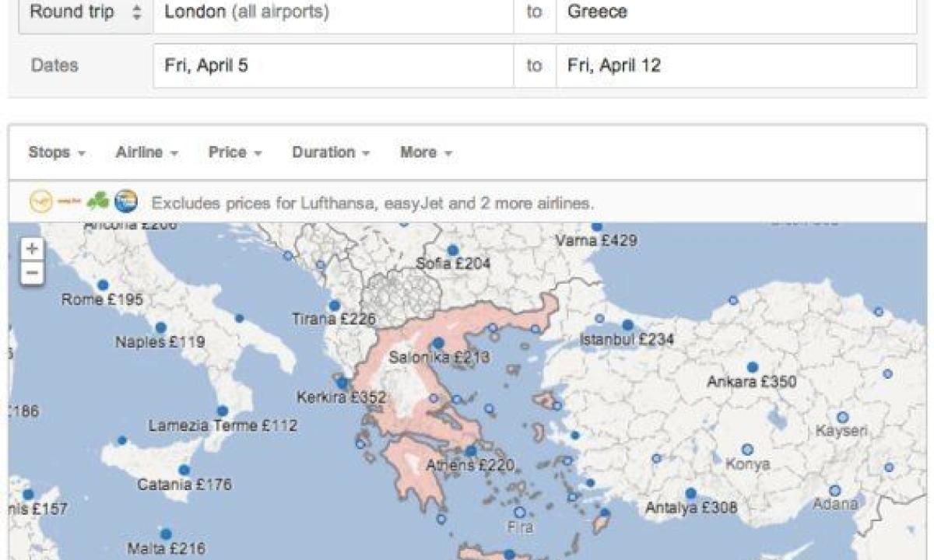Change the Fri, April 12 return date
Viewport: 934px width, 560px height.
(736, 65)
